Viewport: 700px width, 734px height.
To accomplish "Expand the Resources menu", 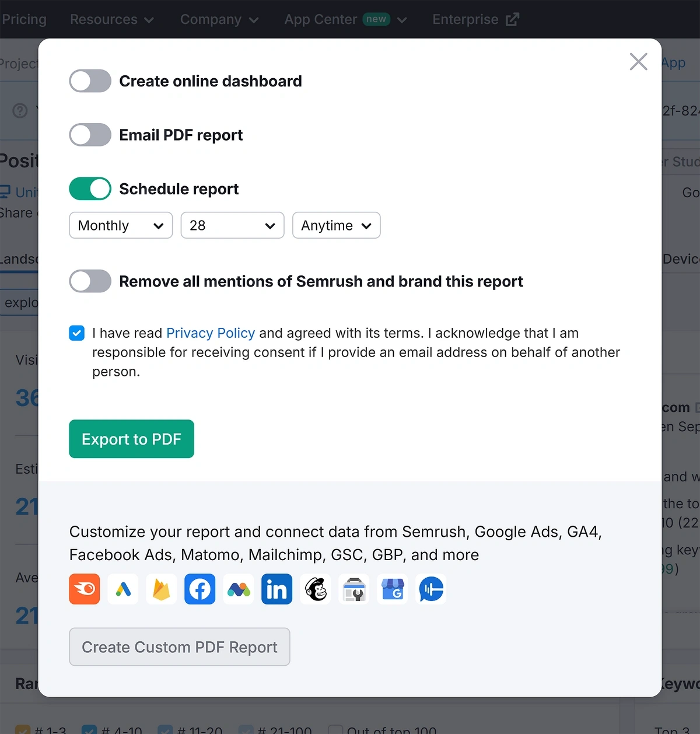I will (112, 19).
